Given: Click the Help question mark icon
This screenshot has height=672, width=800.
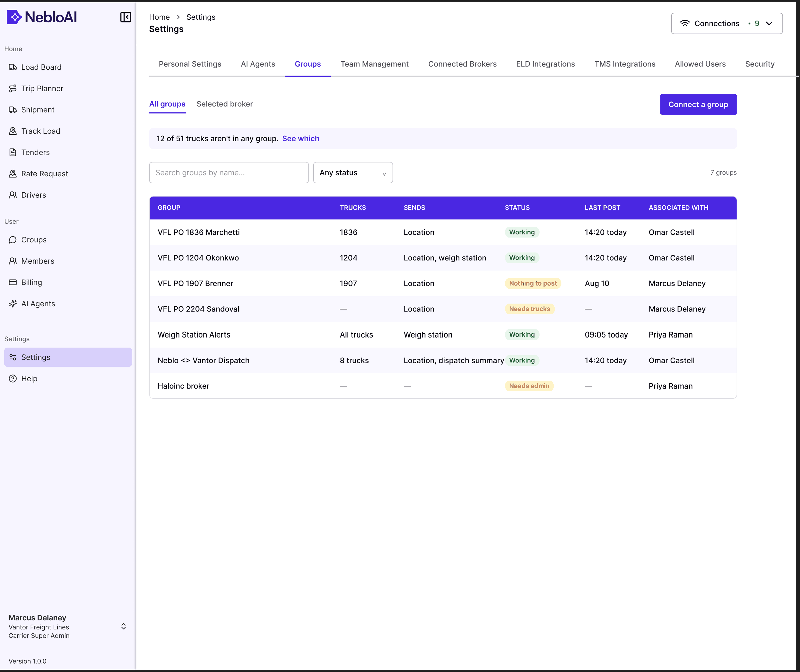Looking at the screenshot, I should click(13, 379).
